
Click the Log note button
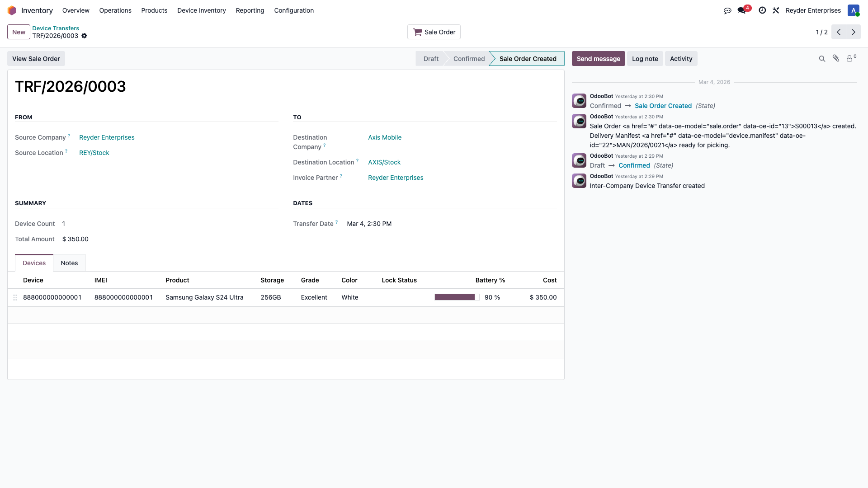point(645,59)
